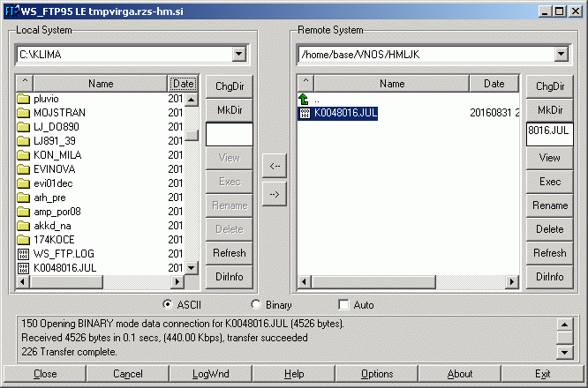Expand the C:\KLIMA local path dropdown
The height and width of the screenshot is (388, 588).
pos(238,55)
